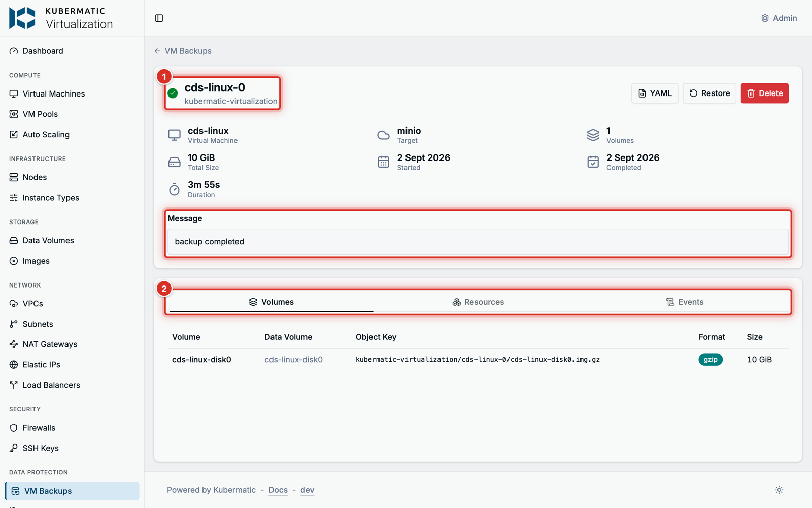This screenshot has width=812, height=508.
Task: Toggle light theme sun icon
Action: [779, 490]
